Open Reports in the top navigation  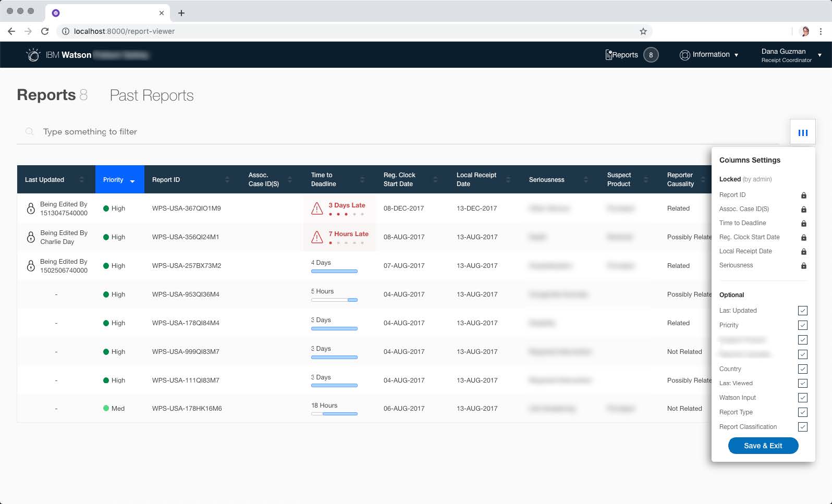pyautogui.click(x=622, y=55)
